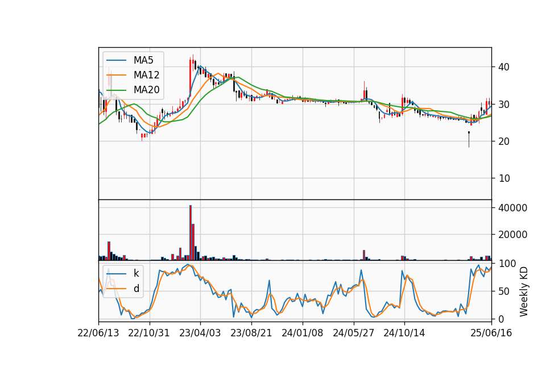The height and width of the screenshot is (392, 546).
Task: Click the KD axis value 0
Action: pyautogui.click(x=501, y=319)
